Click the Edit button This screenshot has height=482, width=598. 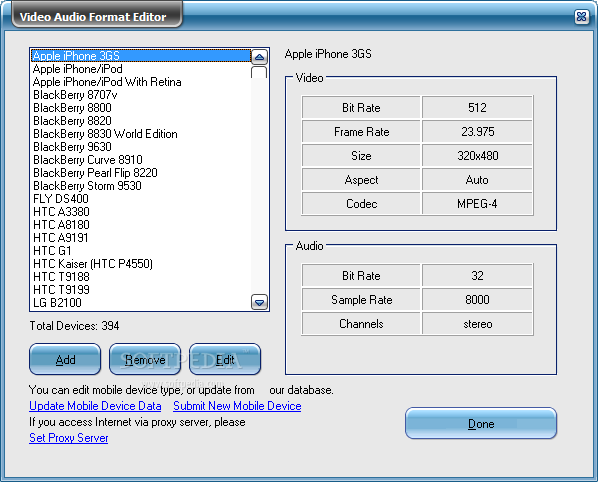point(225,359)
